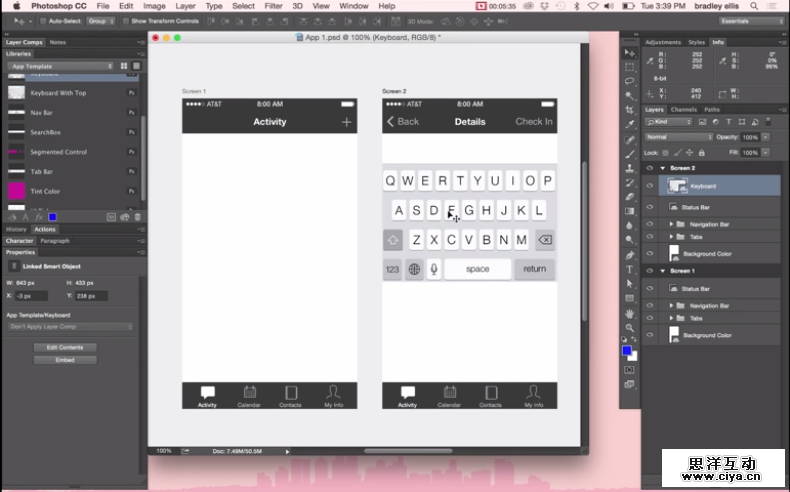Hide the Keyboard layer visibility
Screen dimensions: 790x492
coord(650,186)
